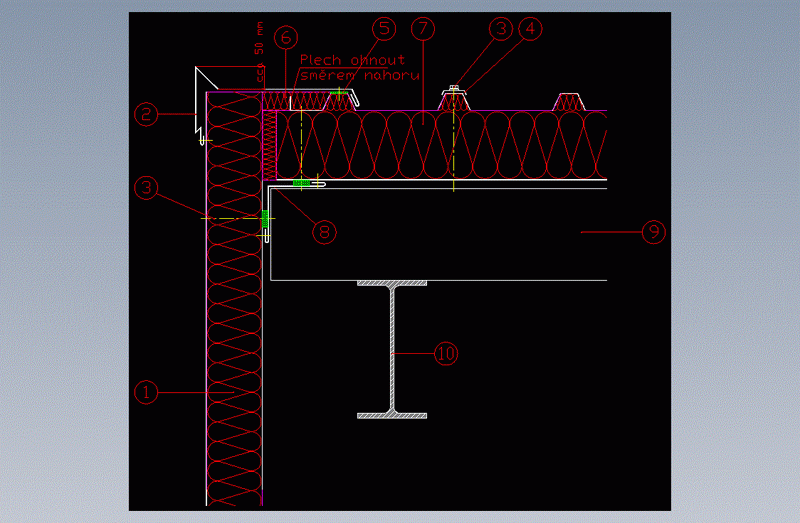Select the green fastener under roof insulation

click(301, 183)
